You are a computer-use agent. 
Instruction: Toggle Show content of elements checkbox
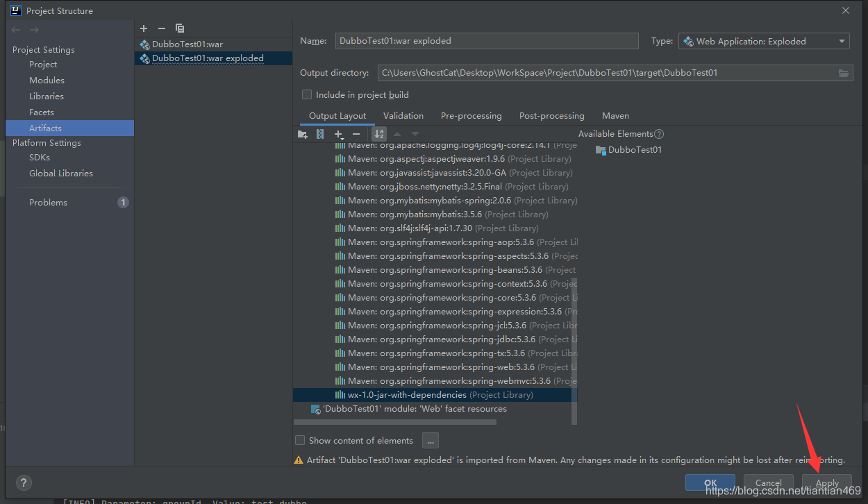300,440
